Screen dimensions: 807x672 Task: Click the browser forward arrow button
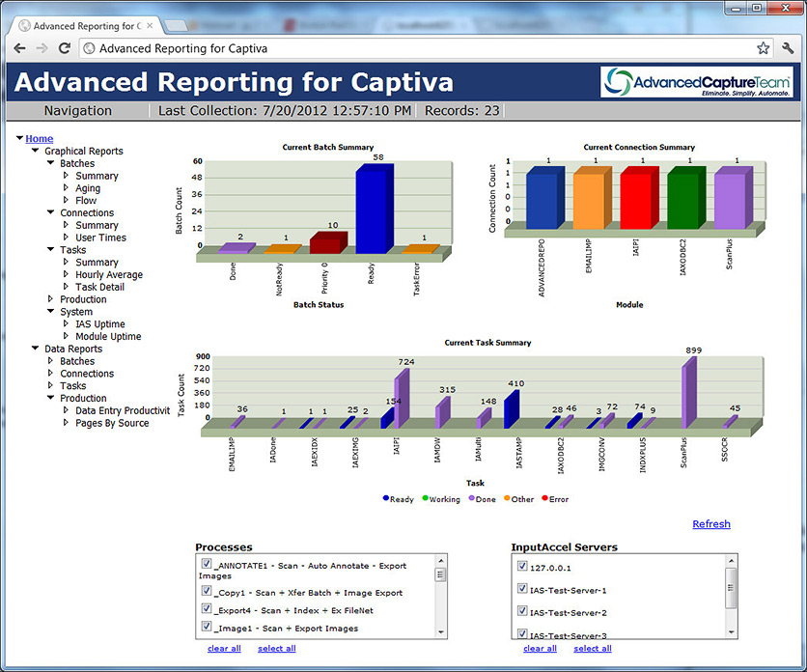pos(42,48)
